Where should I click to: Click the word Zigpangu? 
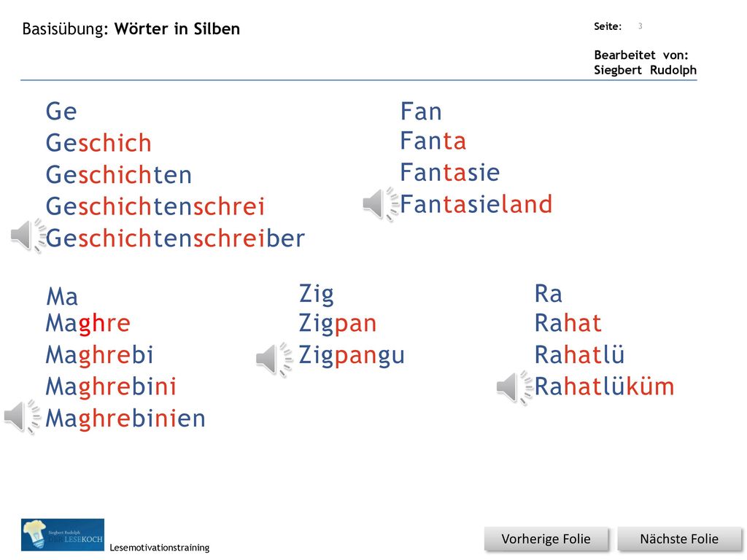(x=352, y=356)
